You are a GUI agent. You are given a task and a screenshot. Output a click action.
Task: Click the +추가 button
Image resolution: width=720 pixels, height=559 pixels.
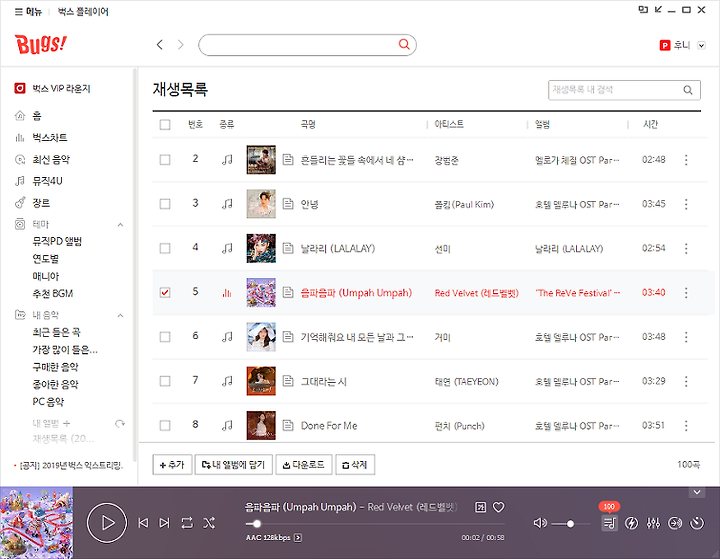[172, 465]
